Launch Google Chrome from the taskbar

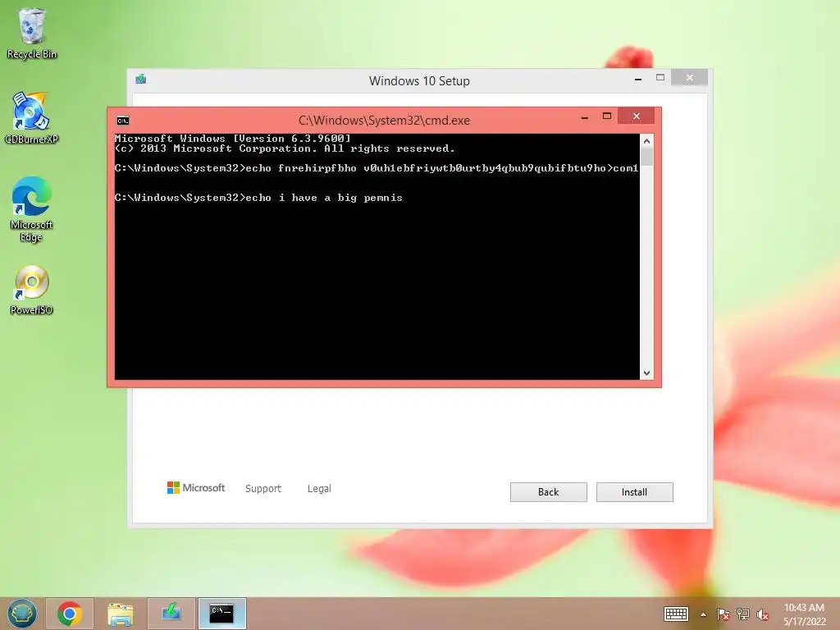click(70, 614)
